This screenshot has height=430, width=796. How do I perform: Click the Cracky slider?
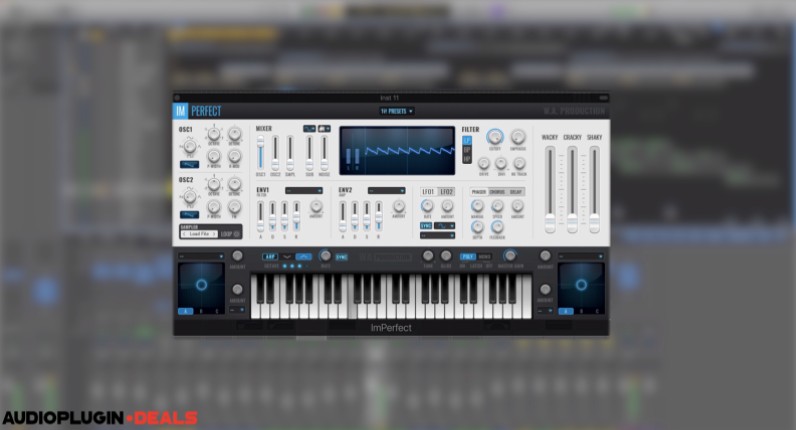click(x=572, y=189)
